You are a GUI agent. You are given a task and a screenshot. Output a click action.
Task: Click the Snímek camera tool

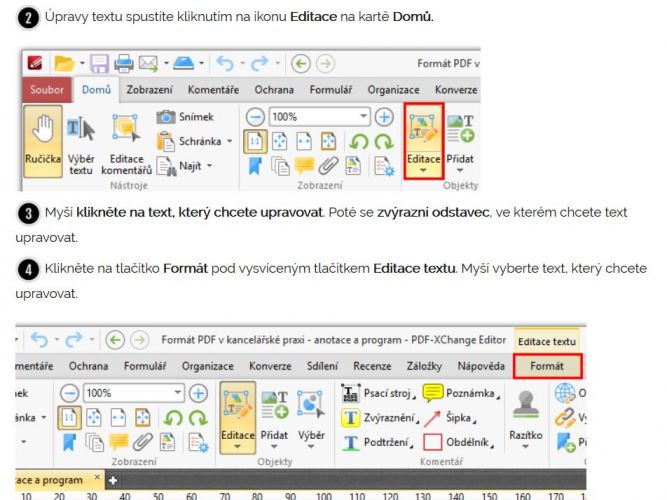[185, 117]
